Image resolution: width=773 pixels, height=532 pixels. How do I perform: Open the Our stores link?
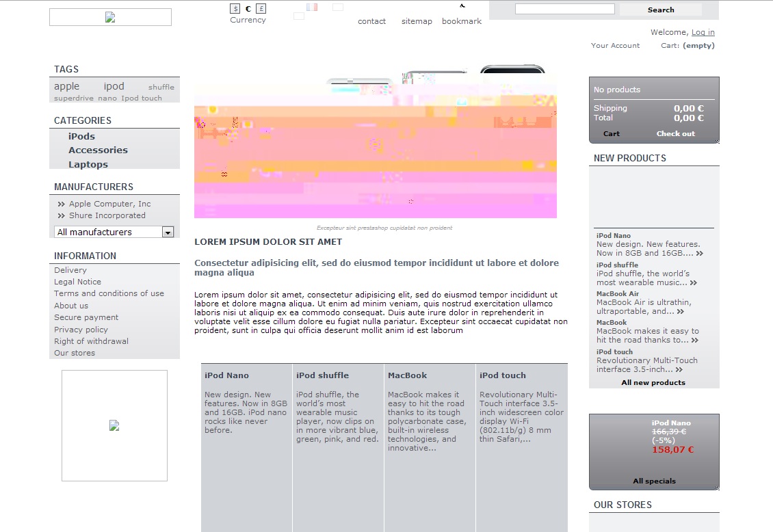click(75, 354)
